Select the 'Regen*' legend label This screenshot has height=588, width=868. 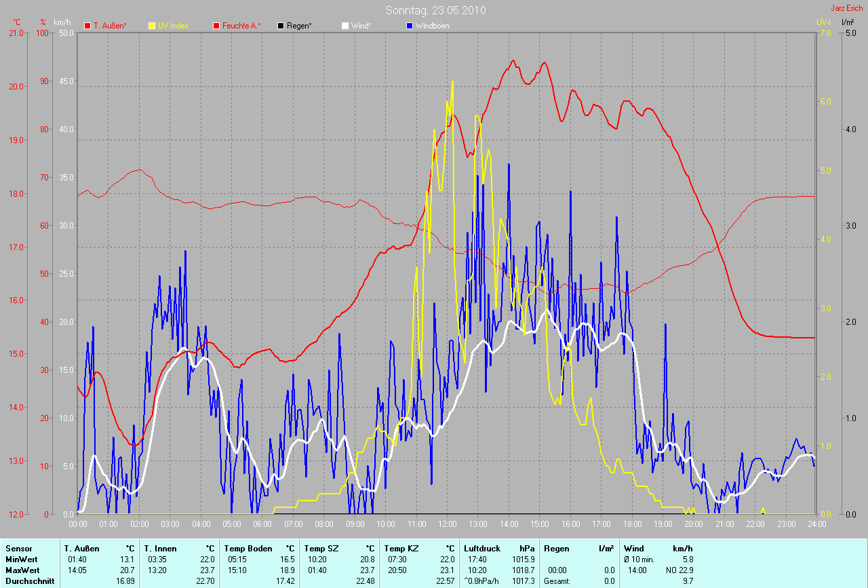299,26
